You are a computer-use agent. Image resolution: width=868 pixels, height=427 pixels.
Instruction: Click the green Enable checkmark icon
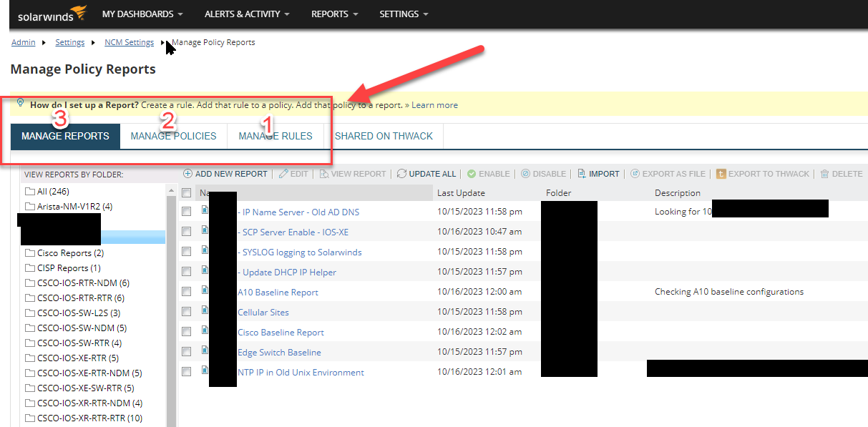pos(472,174)
